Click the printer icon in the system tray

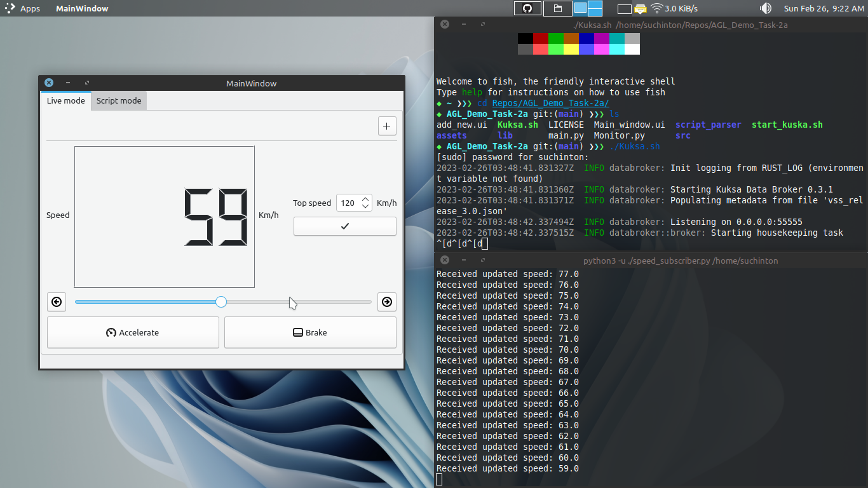[x=640, y=9]
